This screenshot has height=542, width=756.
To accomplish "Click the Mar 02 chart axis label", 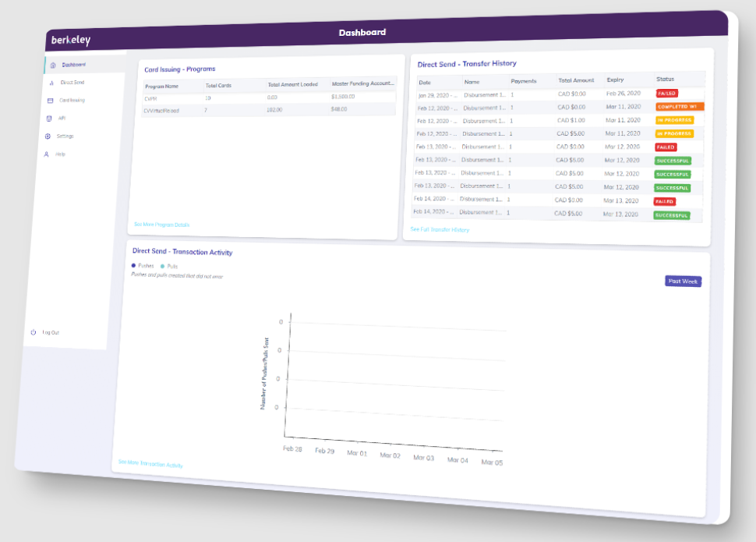I will (390, 455).
